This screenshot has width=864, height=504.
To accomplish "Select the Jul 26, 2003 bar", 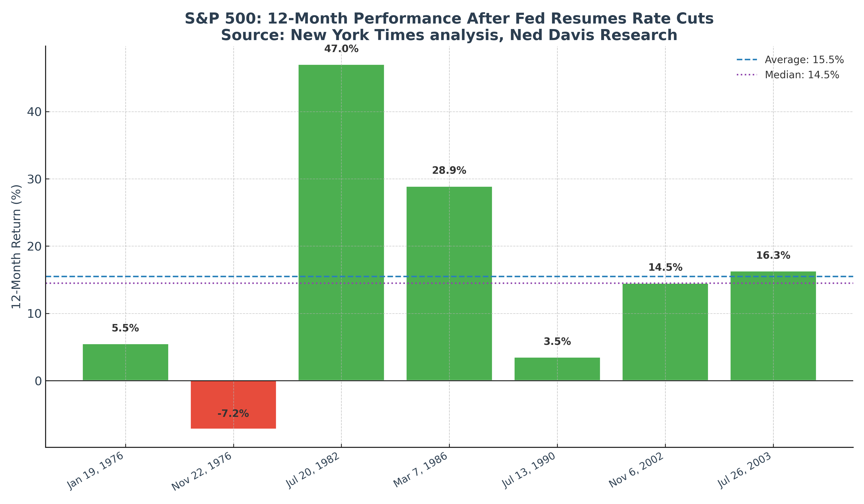I will (x=773, y=326).
